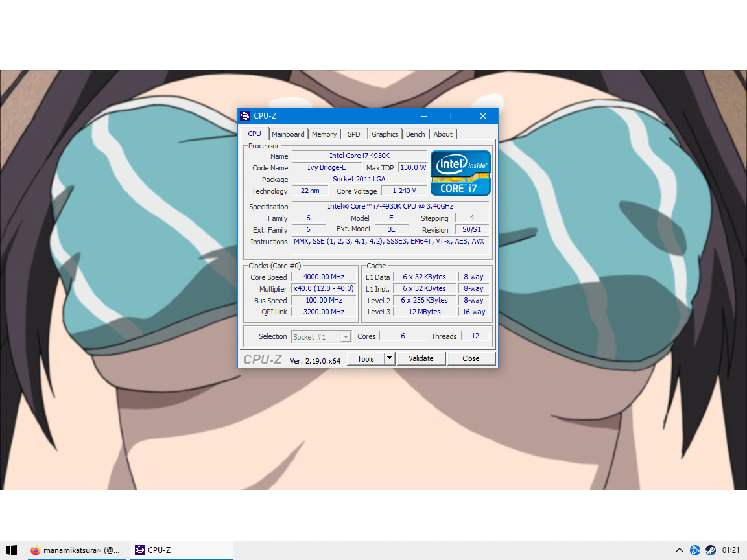
Task: Switch to the Mainboard tab
Action: pyautogui.click(x=288, y=134)
